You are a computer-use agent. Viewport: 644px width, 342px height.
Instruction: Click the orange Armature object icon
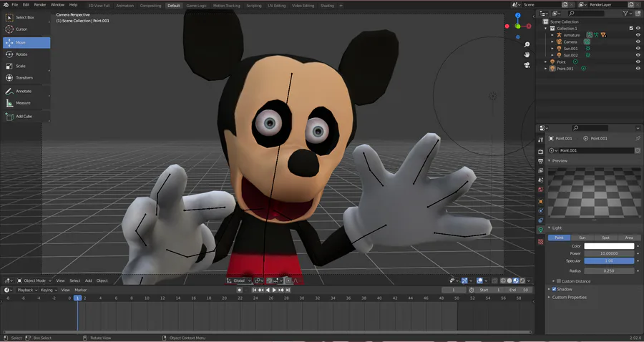pos(559,35)
